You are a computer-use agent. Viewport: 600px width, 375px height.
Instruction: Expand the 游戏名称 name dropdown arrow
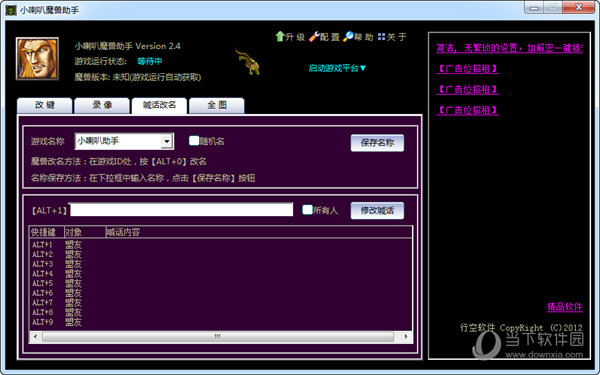[166, 142]
